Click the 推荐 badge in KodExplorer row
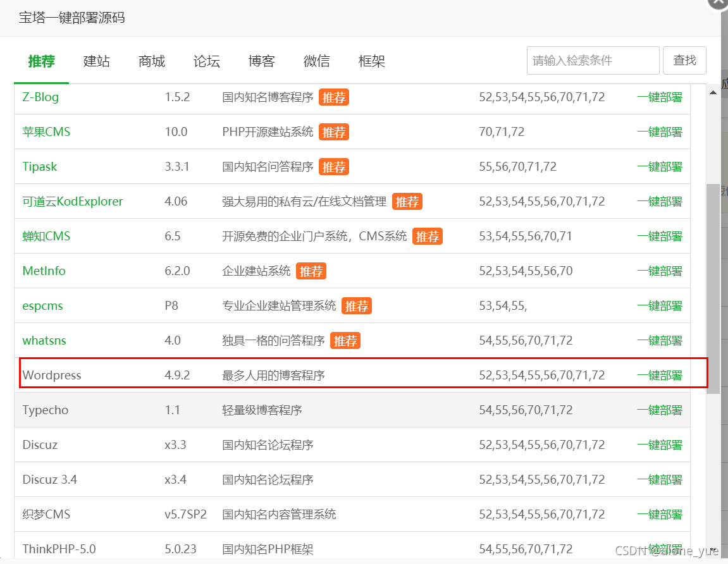 click(x=407, y=202)
